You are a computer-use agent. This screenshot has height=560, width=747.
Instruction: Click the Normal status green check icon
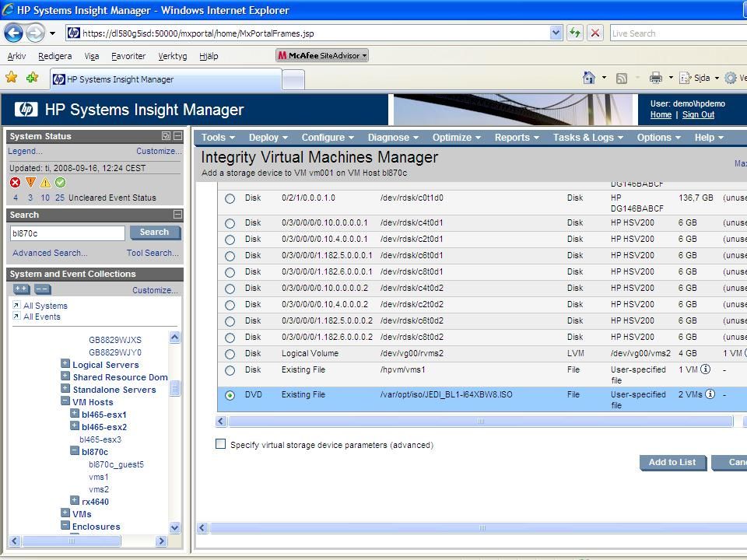coord(60,182)
